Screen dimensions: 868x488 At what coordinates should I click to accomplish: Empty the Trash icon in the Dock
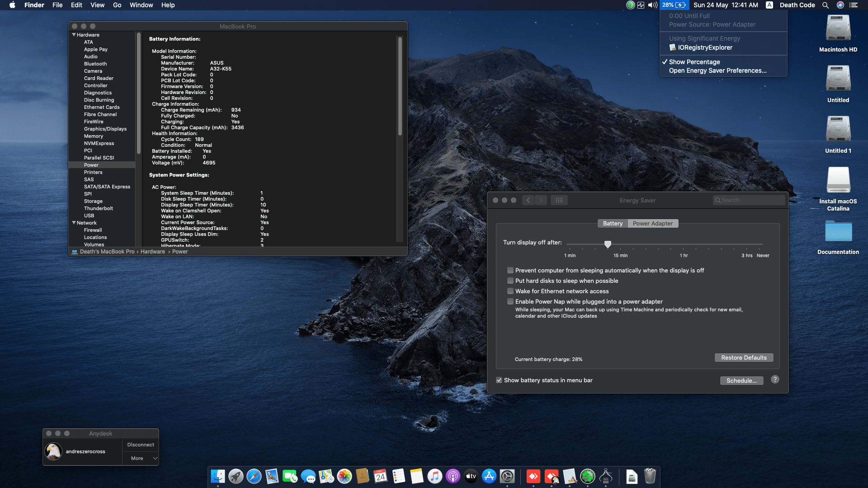point(650,477)
